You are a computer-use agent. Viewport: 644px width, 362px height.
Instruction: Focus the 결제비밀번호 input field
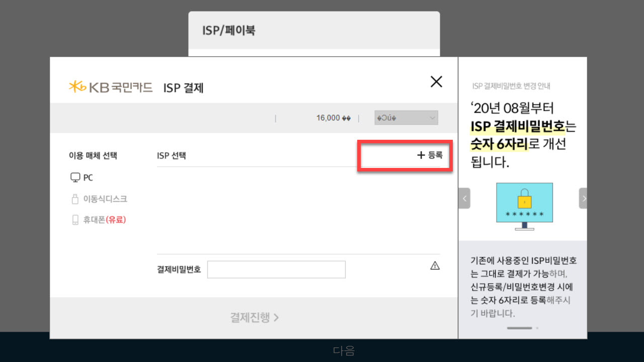276,269
